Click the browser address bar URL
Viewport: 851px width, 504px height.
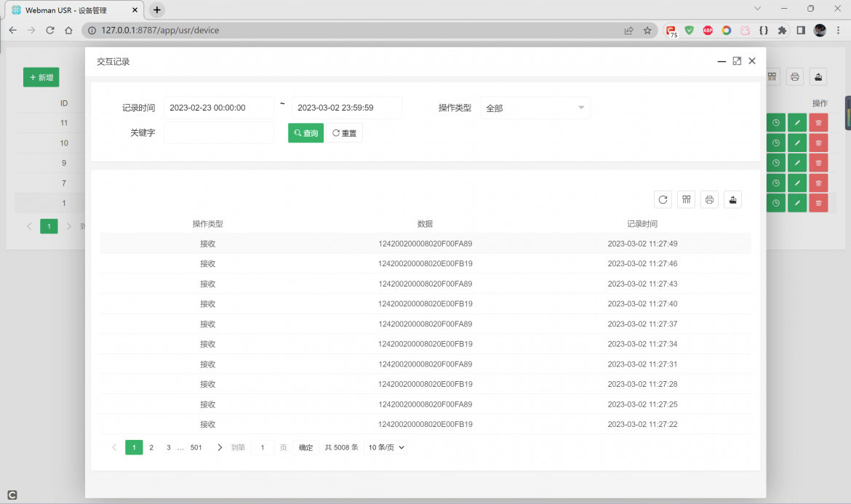pos(160,31)
